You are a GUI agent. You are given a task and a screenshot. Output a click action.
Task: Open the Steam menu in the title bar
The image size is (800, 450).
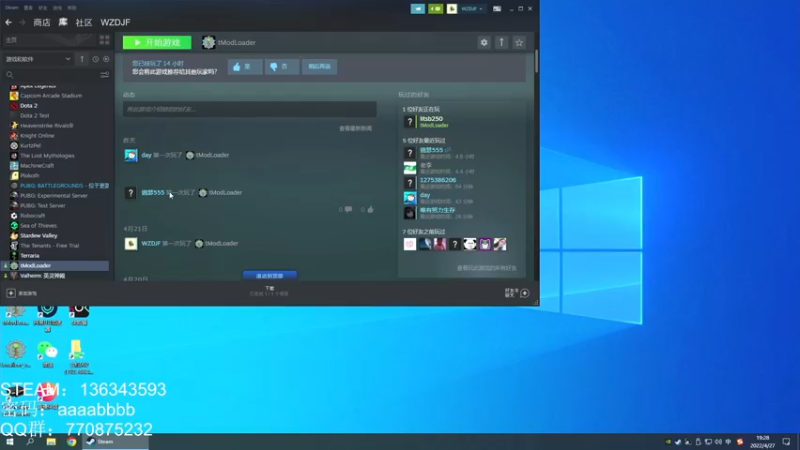tap(12, 8)
